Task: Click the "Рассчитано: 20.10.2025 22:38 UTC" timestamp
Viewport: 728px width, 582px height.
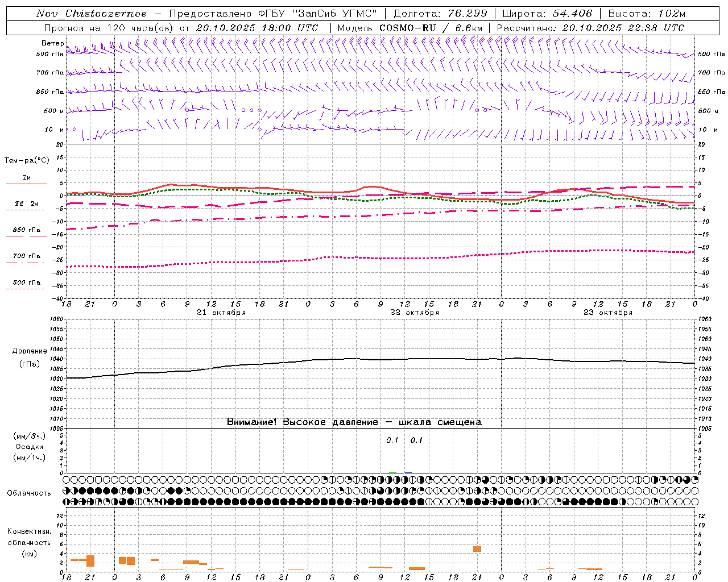Action: tap(590, 28)
